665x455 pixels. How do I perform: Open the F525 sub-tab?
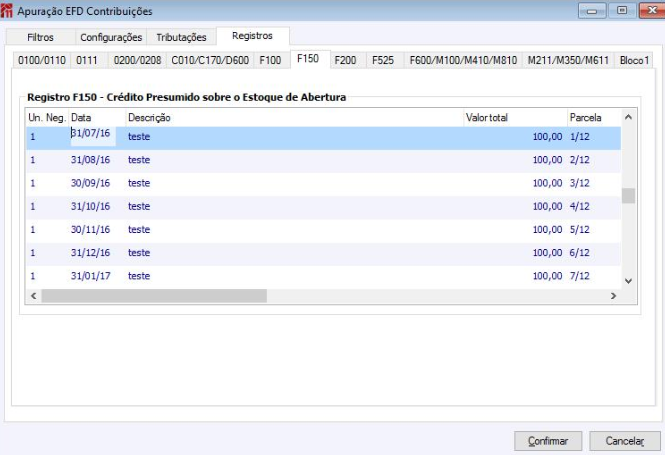(383, 60)
